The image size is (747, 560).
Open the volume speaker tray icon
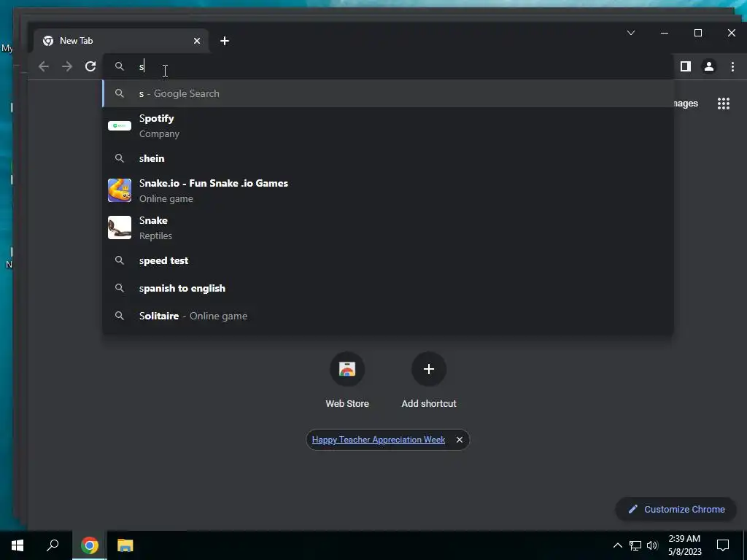[x=652, y=545]
